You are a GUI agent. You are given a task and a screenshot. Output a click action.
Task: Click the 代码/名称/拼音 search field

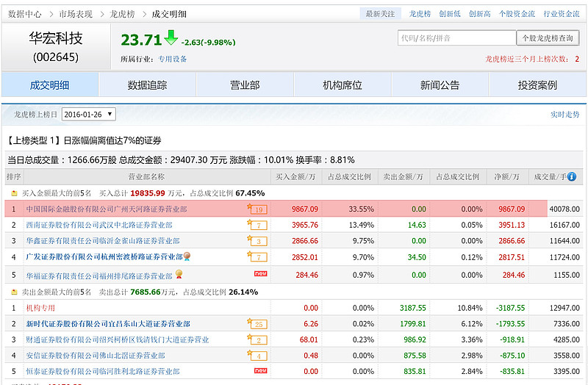click(456, 38)
